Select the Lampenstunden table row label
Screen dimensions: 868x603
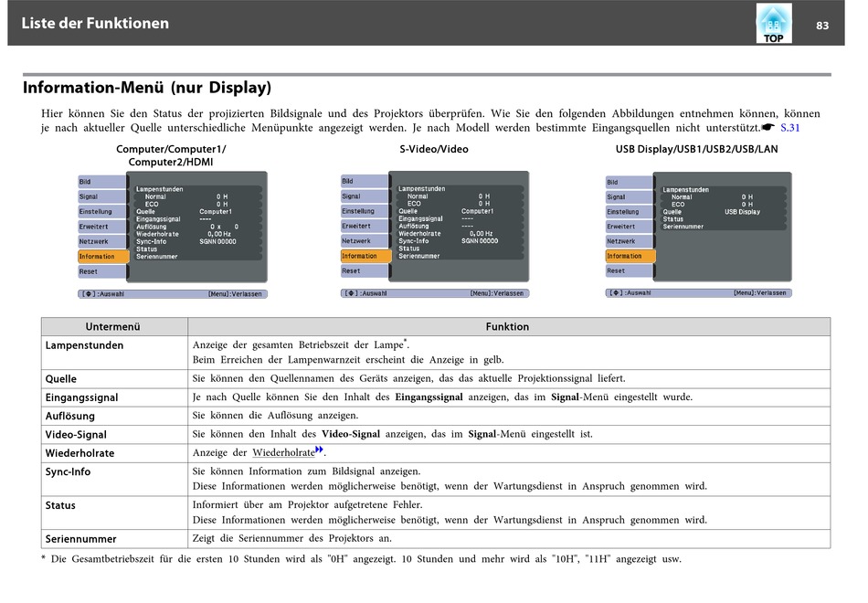[84, 345]
